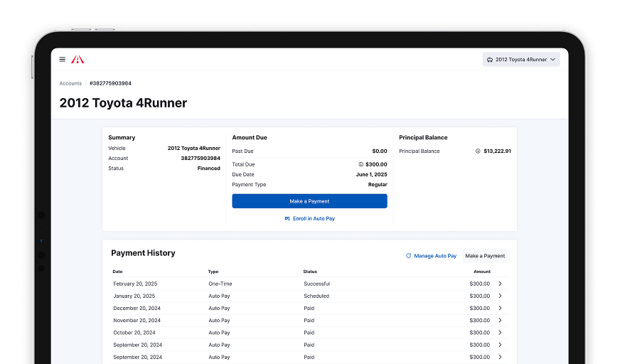Click Make a Payment in Payment History
The image size is (620, 364).
click(485, 256)
